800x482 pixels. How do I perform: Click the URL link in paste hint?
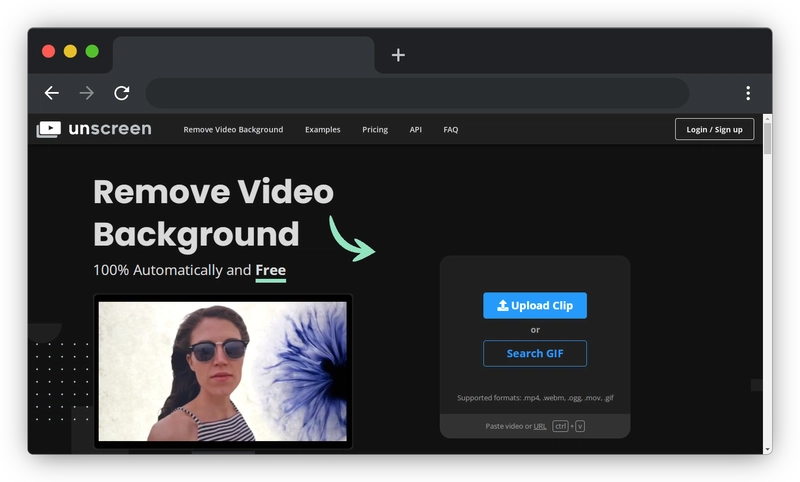[x=540, y=426]
